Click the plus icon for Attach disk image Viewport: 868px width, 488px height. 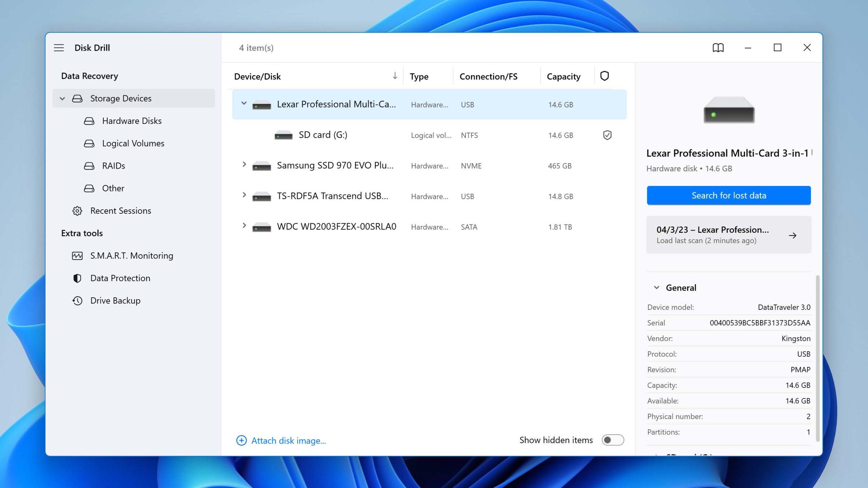[x=241, y=440]
